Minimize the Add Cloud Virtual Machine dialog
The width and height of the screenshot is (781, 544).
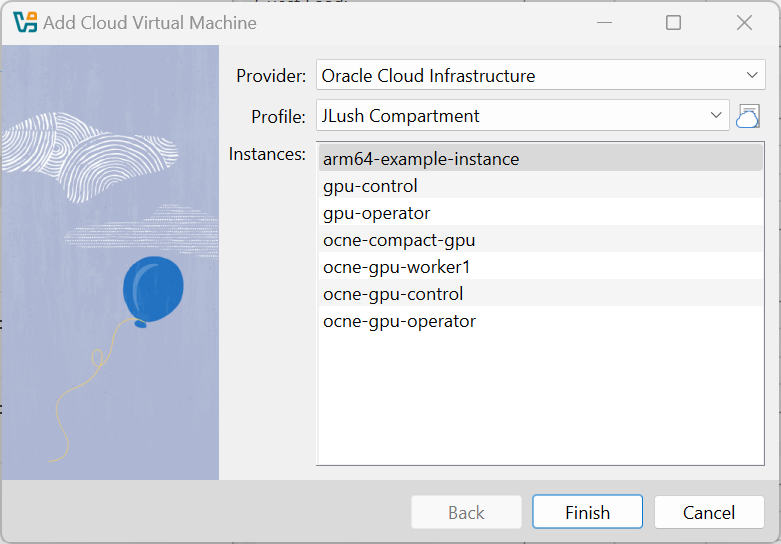point(604,22)
